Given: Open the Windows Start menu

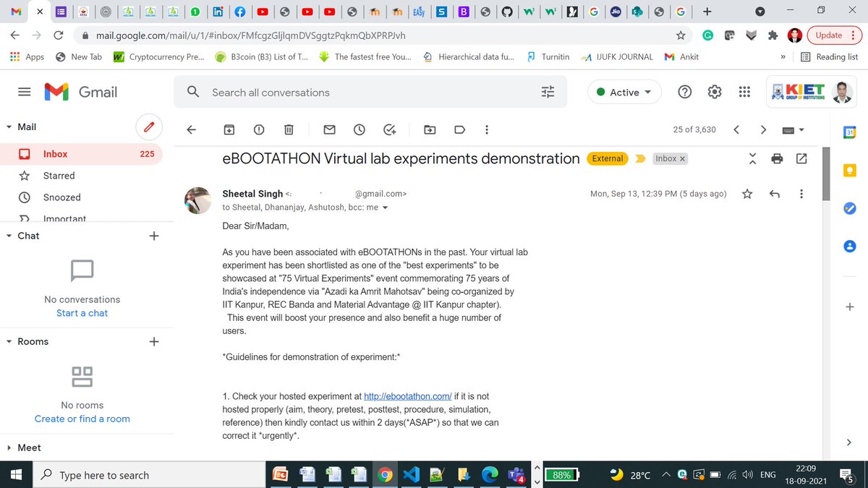Looking at the screenshot, I should coord(17,475).
